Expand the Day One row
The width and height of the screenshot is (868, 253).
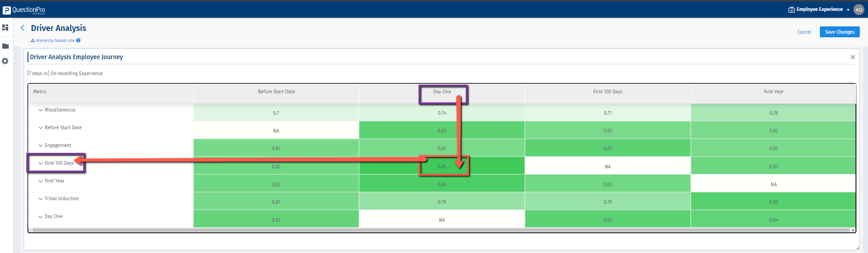pyautogui.click(x=40, y=217)
